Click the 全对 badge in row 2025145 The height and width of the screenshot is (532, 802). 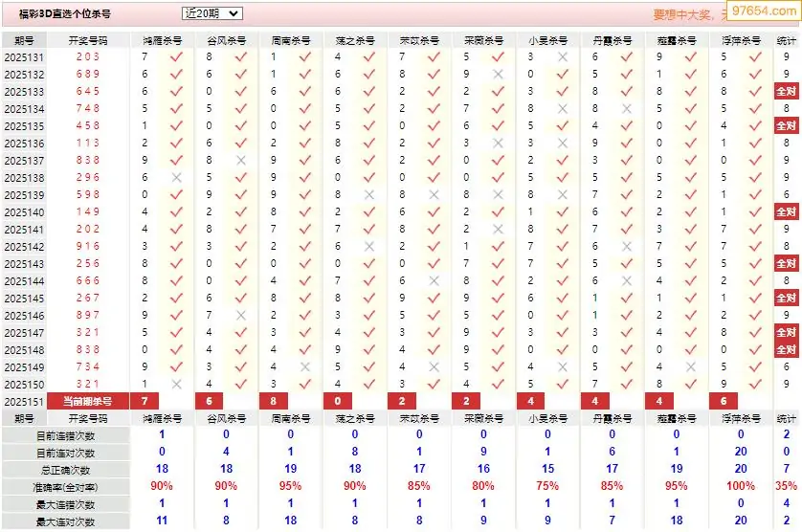[786, 298]
